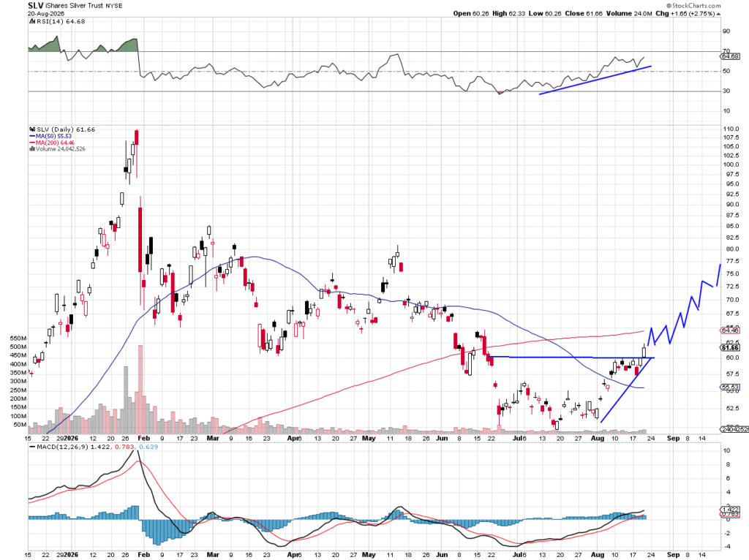Viewport: 749px width, 560px height.
Task: Click the 55.53 blue price tag
Action: coord(730,387)
